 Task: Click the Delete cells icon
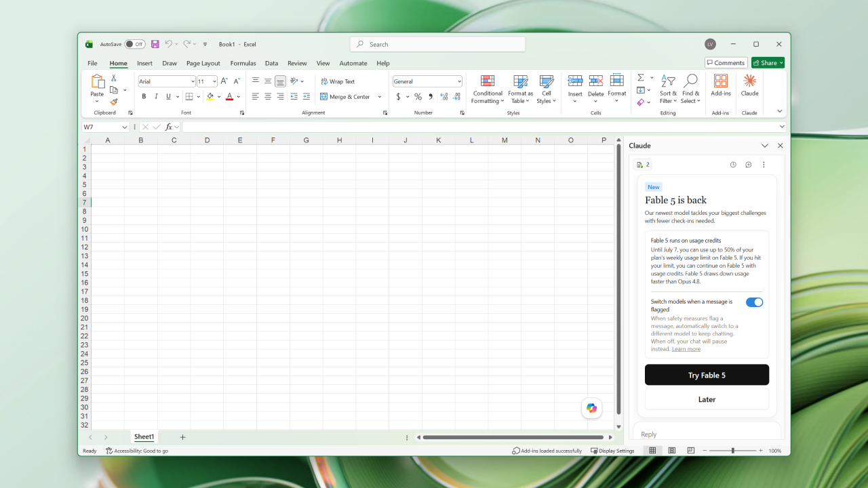pos(596,81)
